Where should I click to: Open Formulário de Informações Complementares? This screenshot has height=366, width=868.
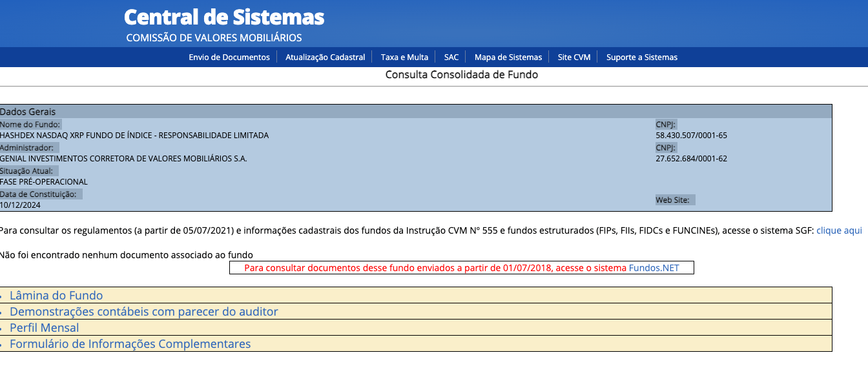coord(130,344)
